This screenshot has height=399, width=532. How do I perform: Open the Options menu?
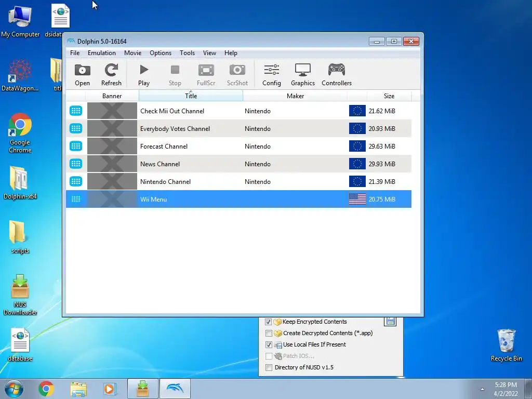(161, 53)
